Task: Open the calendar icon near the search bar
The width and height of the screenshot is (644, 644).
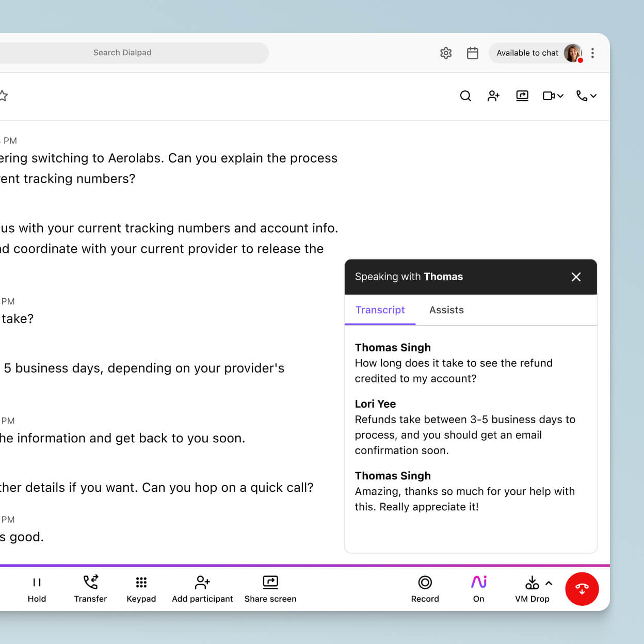Action: [x=473, y=53]
